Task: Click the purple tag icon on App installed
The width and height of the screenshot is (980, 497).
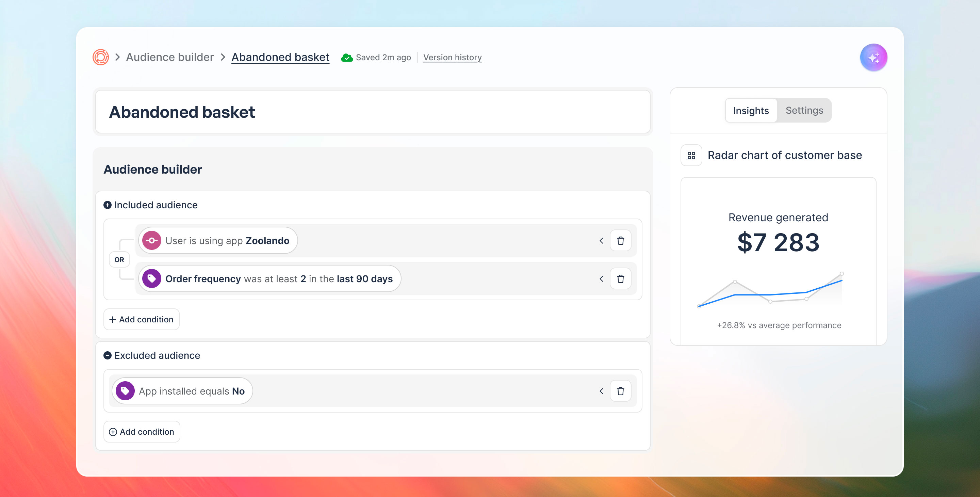Action: click(x=125, y=391)
